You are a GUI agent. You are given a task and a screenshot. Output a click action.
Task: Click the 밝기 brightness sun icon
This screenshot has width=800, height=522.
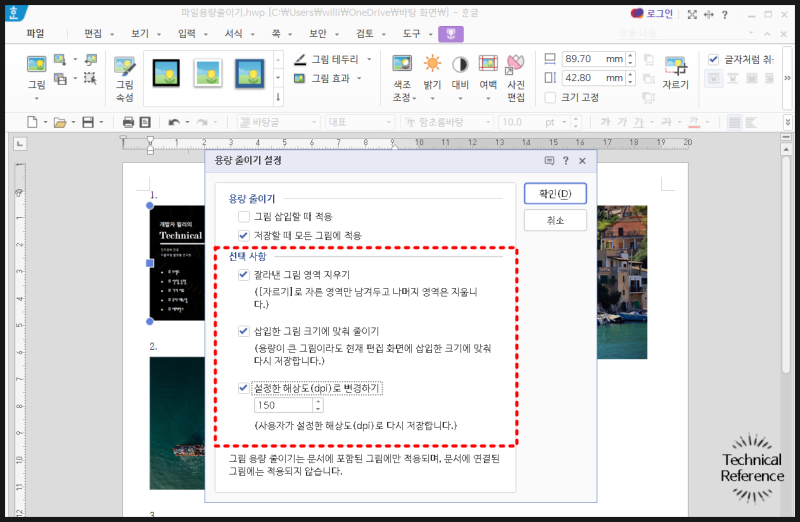tap(432, 64)
